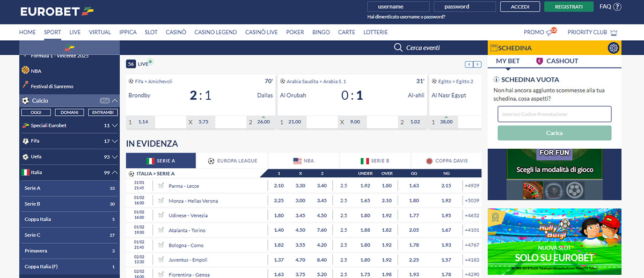Switch to the EUROPA LEAGUE tab
Viewport: 644px width, 278px height.
(x=232, y=160)
